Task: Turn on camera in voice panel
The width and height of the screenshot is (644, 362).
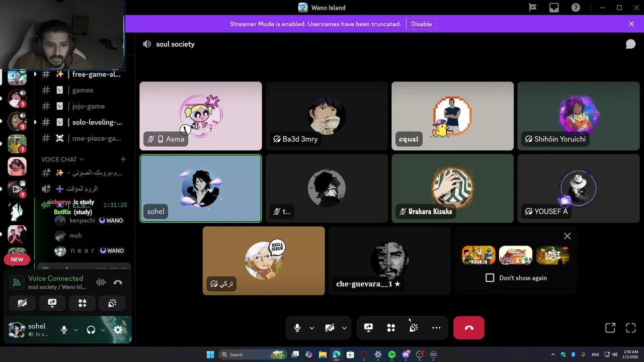Action: click(22, 303)
